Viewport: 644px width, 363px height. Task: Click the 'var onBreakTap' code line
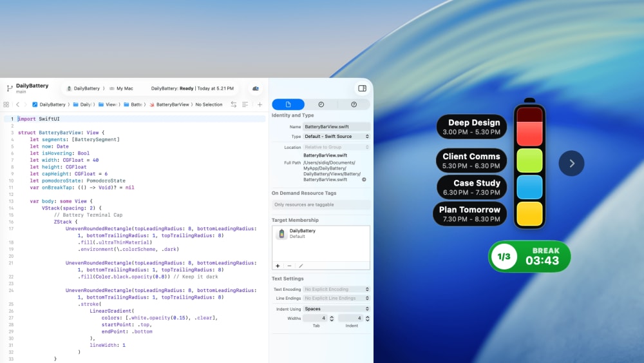82,188
